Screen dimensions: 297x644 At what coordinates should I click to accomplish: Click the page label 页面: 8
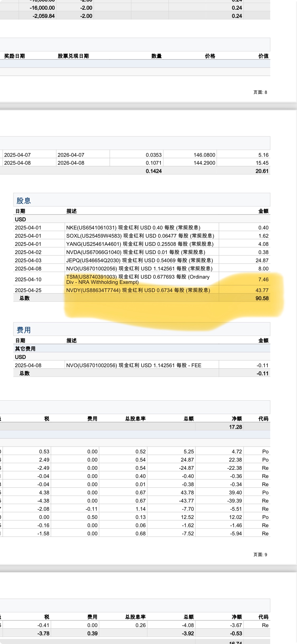point(260,92)
